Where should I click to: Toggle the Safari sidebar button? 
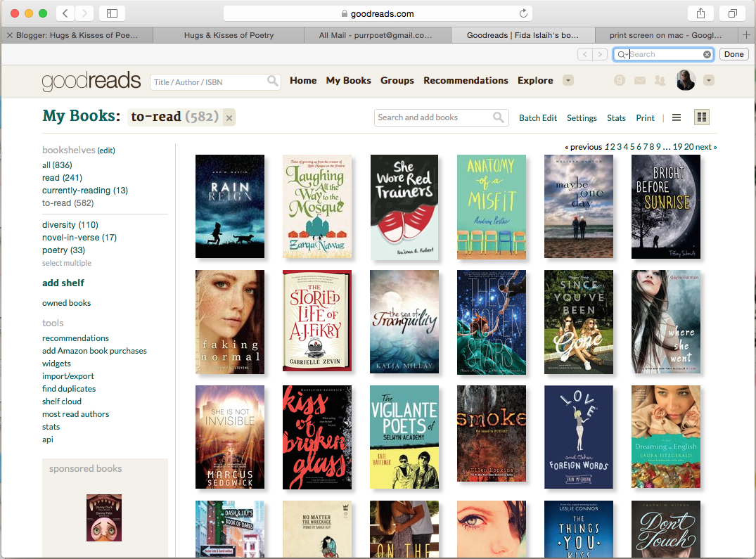112,13
